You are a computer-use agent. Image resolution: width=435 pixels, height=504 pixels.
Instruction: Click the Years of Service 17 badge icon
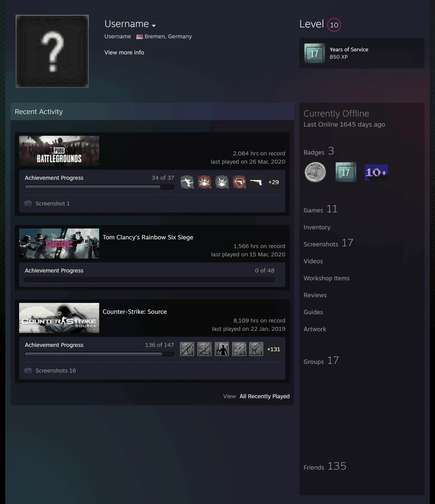(x=314, y=53)
